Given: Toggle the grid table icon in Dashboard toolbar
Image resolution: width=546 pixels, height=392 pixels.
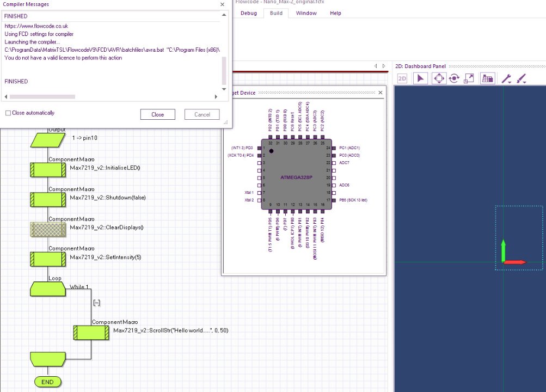Looking at the screenshot, I should click(x=487, y=78).
